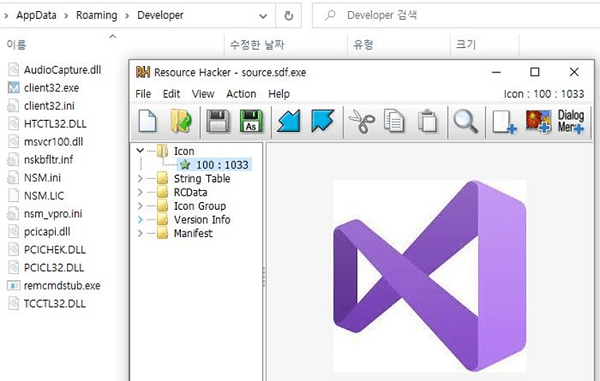Image resolution: width=600 pixels, height=381 pixels.
Task: Expand the String Table node
Action: click(x=140, y=178)
